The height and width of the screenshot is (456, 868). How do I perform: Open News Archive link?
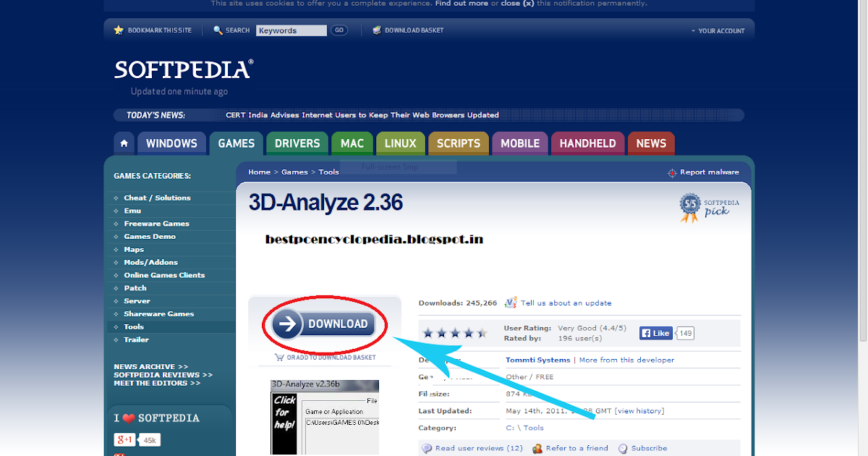click(x=150, y=367)
